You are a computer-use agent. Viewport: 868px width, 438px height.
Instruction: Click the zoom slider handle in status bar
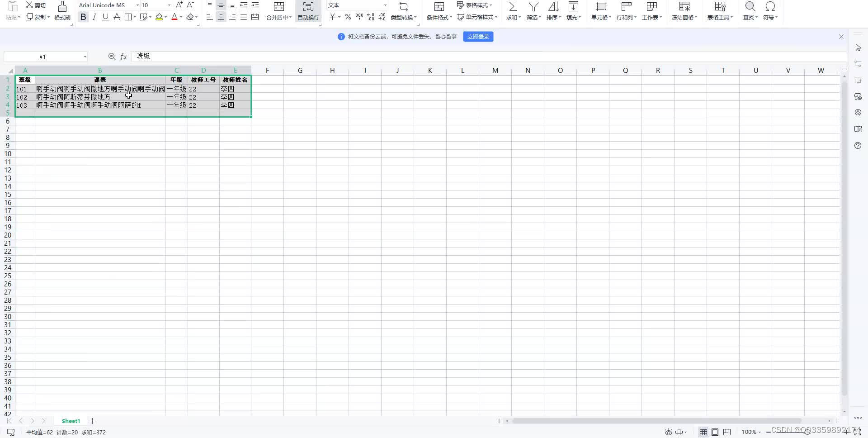(x=807, y=432)
